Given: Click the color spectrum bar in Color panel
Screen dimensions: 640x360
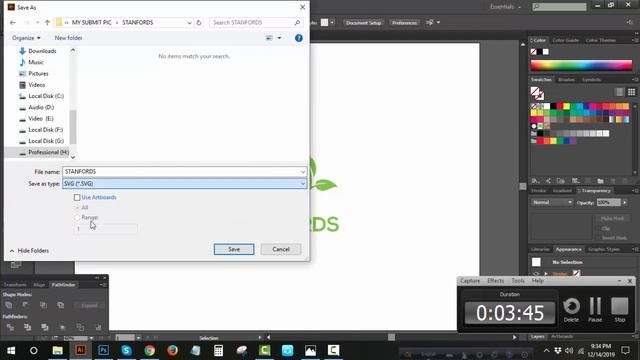Looking at the screenshot, I should coord(581,65).
